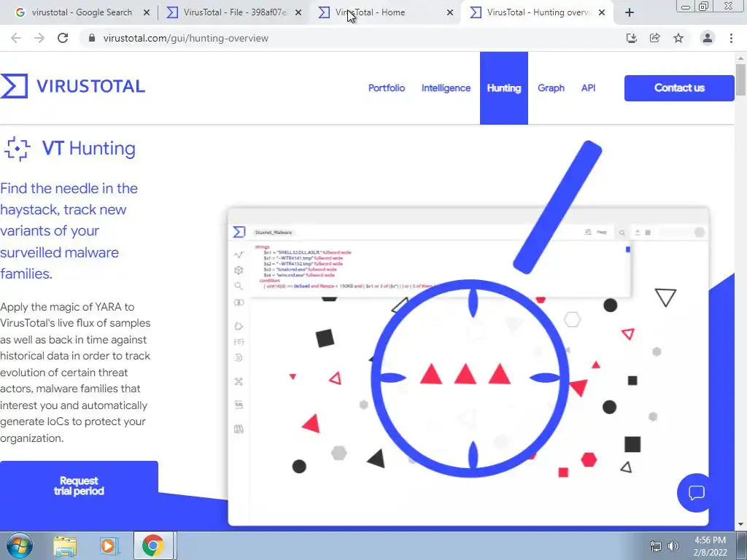Click the page vertical scrollbar thumb

pyautogui.click(x=740, y=79)
